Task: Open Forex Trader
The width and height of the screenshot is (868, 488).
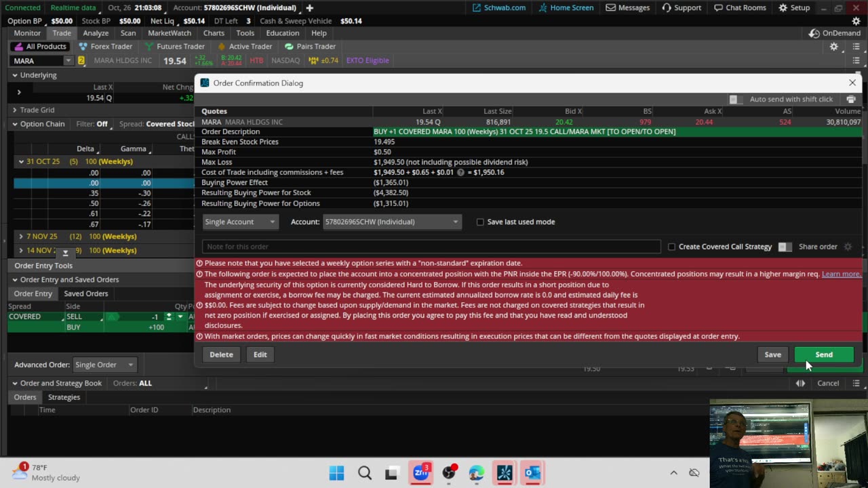Action: pyautogui.click(x=105, y=46)
